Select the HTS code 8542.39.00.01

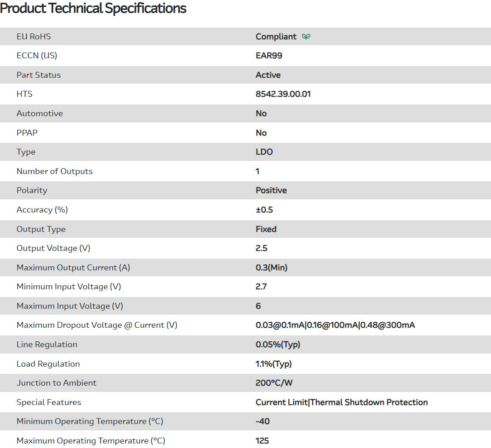click(x=283, y=94)
